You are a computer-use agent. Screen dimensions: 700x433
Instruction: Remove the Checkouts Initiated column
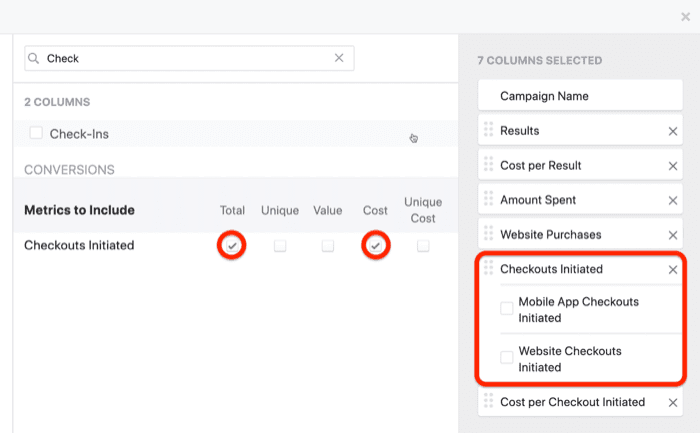coord(673,270)
